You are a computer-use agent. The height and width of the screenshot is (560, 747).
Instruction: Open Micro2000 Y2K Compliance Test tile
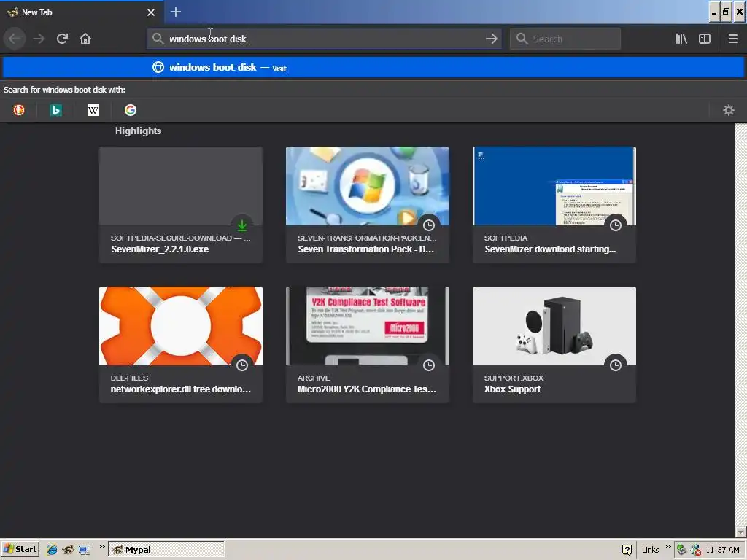pos(368,344)
